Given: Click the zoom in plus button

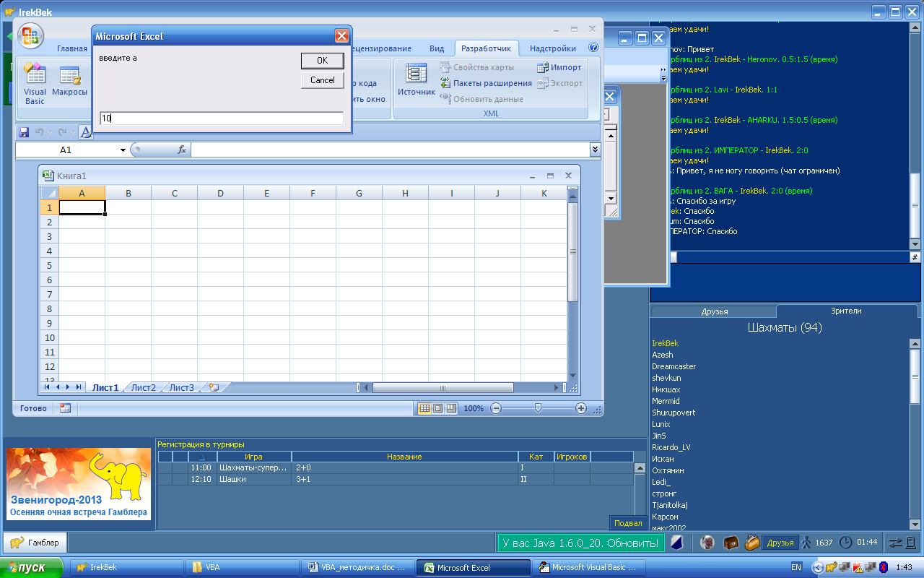Looking at the screenshot, I should [x=581, y=408].
